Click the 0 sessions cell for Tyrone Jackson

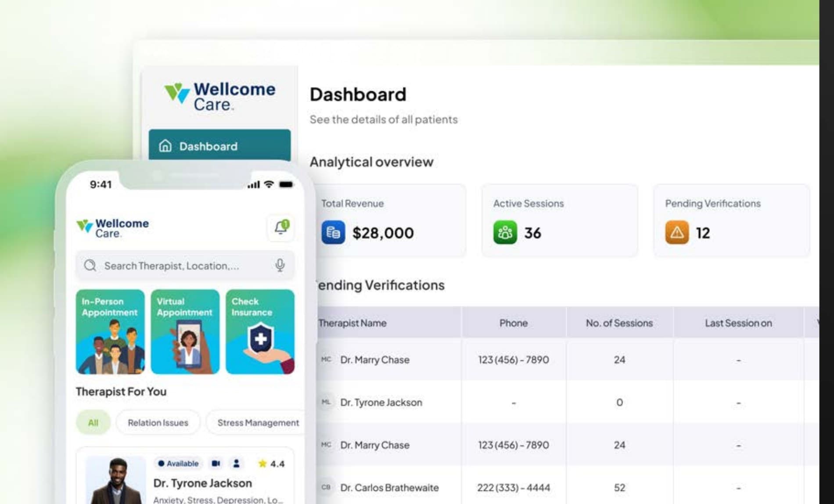619,402
